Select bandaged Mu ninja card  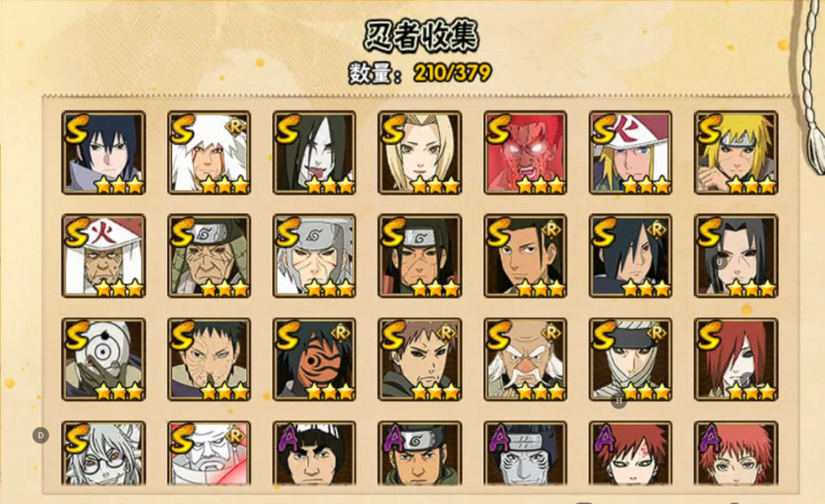[630, 360]
